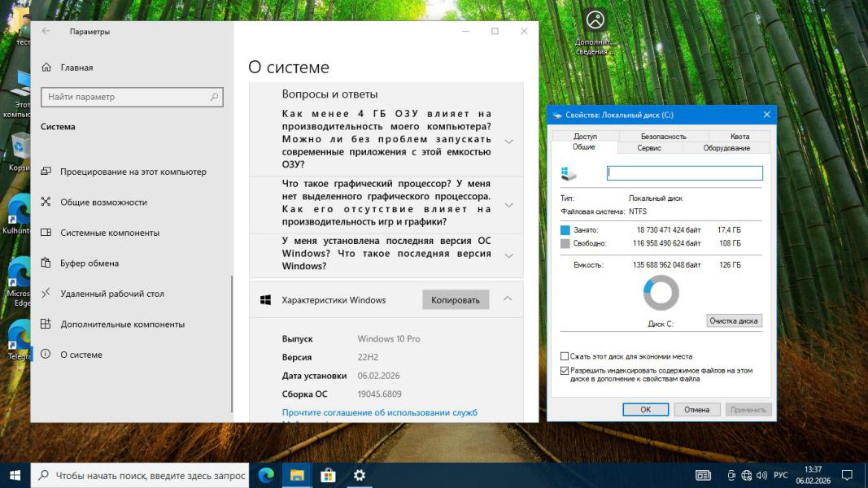Open the Оборудование tab
868x488 pixels.
pyautogui.click(x=726, y=148)
